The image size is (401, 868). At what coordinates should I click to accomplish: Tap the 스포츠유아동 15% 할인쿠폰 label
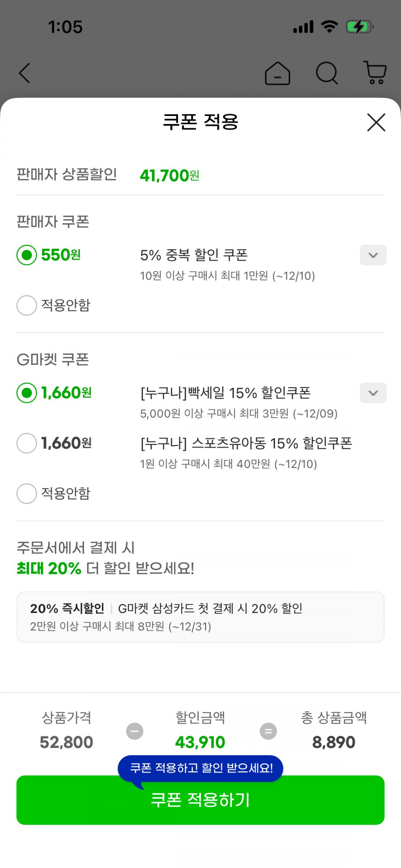pos(246,443)
